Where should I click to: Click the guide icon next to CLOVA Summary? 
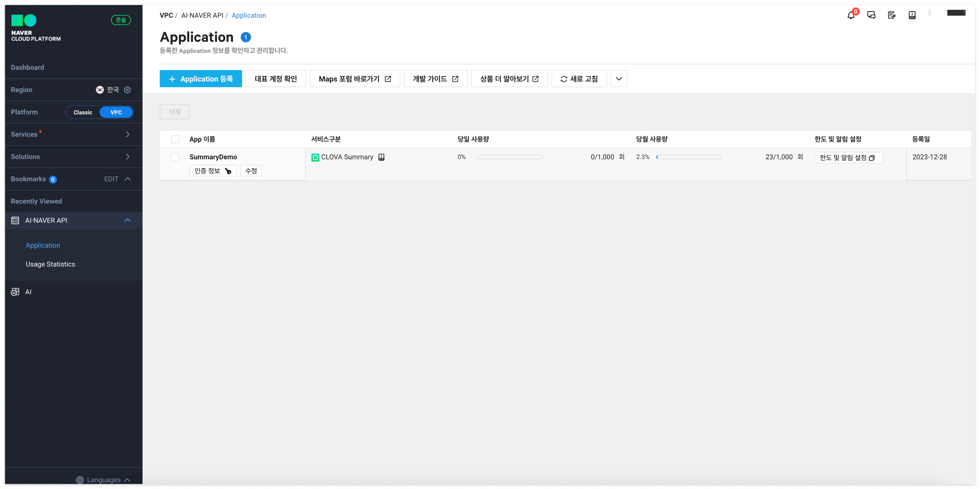tap(381, 157)
